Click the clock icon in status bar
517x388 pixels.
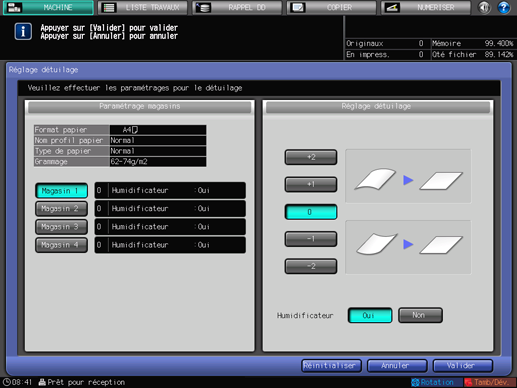[x=6, y=382]
